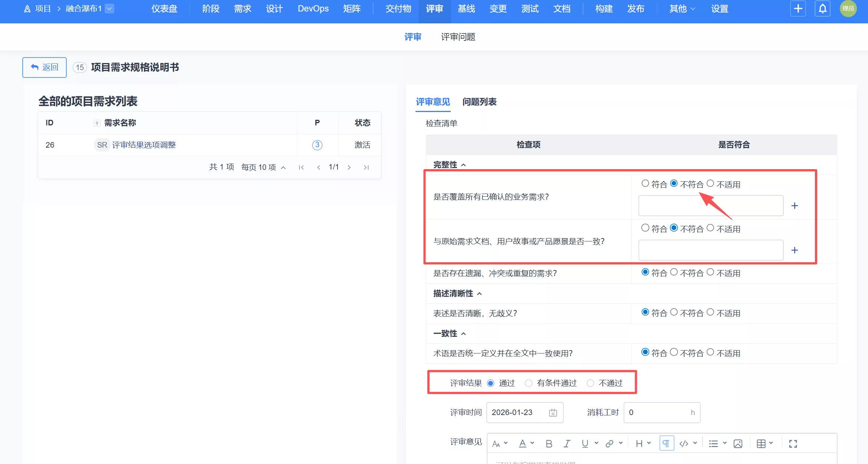868x464 pixels.
Task: Select 有条件通过 review result
Action: (x=529, y=383)
